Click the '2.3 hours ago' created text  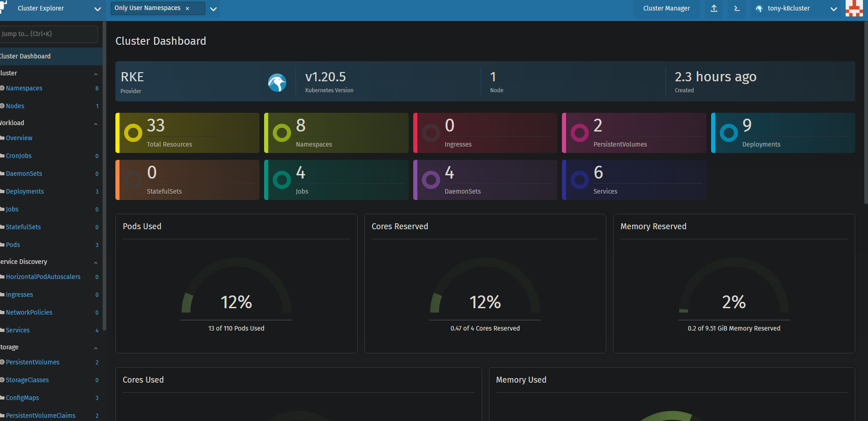click(715, 77)
